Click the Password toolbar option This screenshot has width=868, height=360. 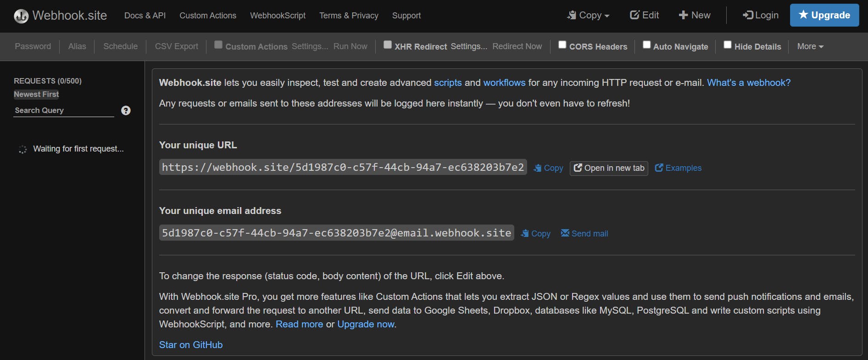[33, 46]
